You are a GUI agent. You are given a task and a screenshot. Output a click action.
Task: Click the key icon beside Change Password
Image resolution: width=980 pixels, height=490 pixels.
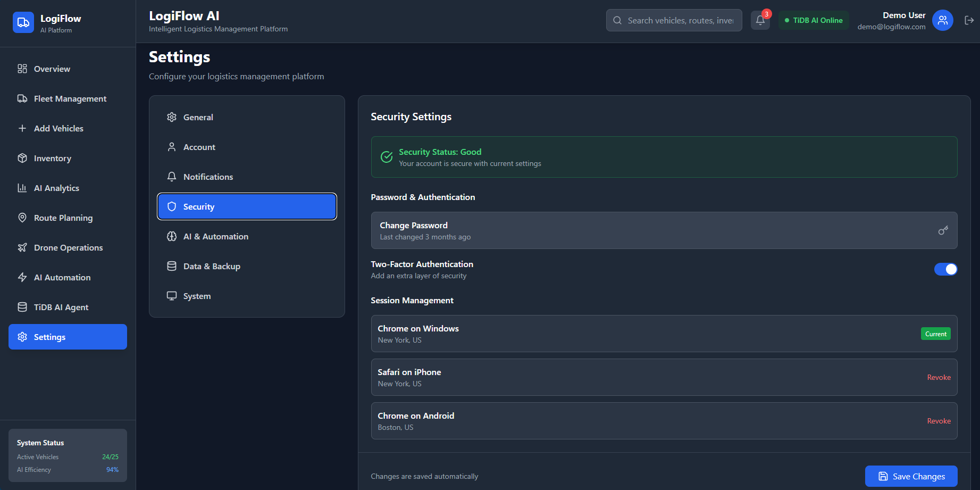tap(943, 230)
